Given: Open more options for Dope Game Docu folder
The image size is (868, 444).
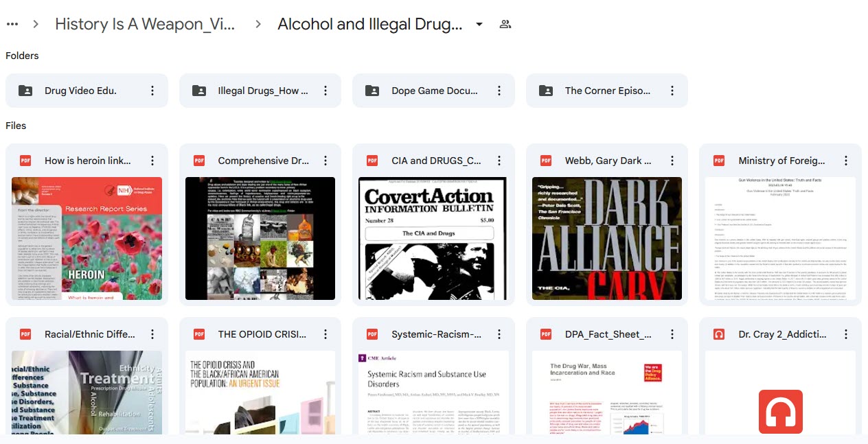Looking at the screenshot, I should click(499, 91).
